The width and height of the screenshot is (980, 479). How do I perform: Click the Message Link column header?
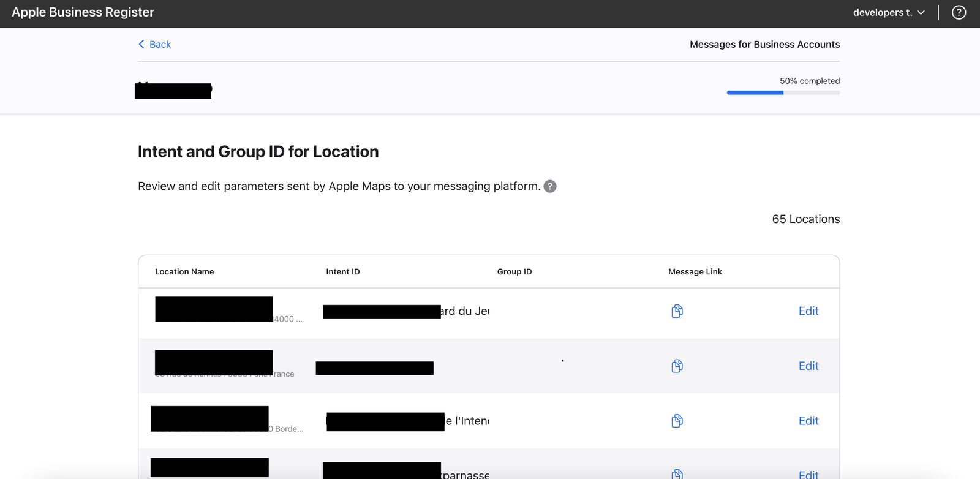695,272
